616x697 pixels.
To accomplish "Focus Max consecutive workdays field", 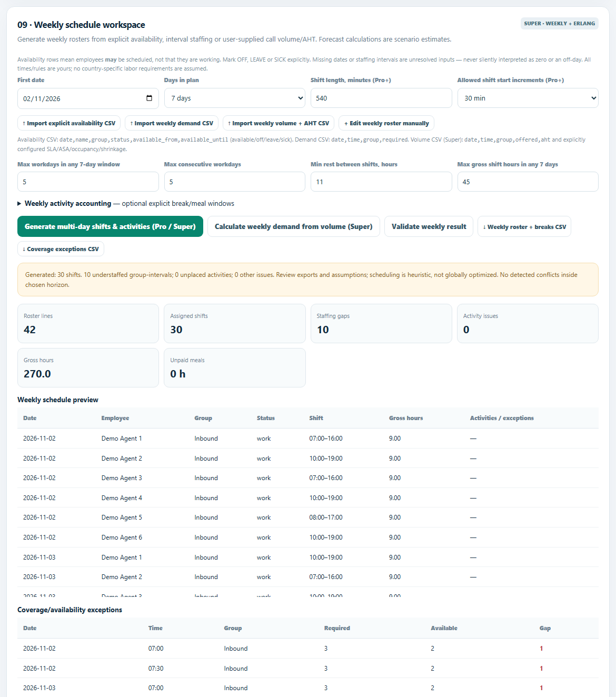I will 234,182.
